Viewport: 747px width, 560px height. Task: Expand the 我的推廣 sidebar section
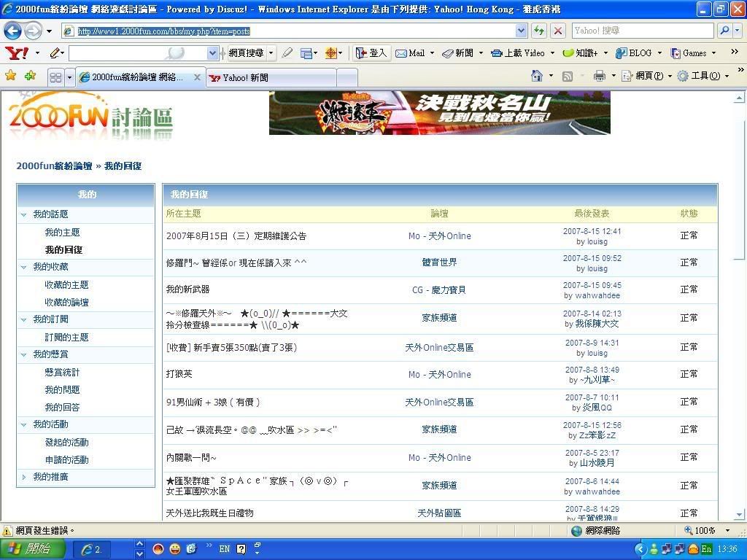pyautogui.click(x=24, y=477)
